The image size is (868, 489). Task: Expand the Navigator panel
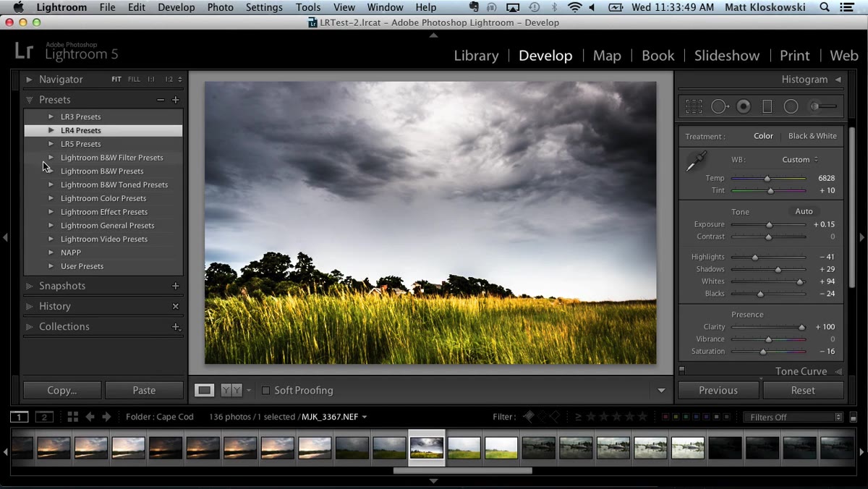pos(29,80)
